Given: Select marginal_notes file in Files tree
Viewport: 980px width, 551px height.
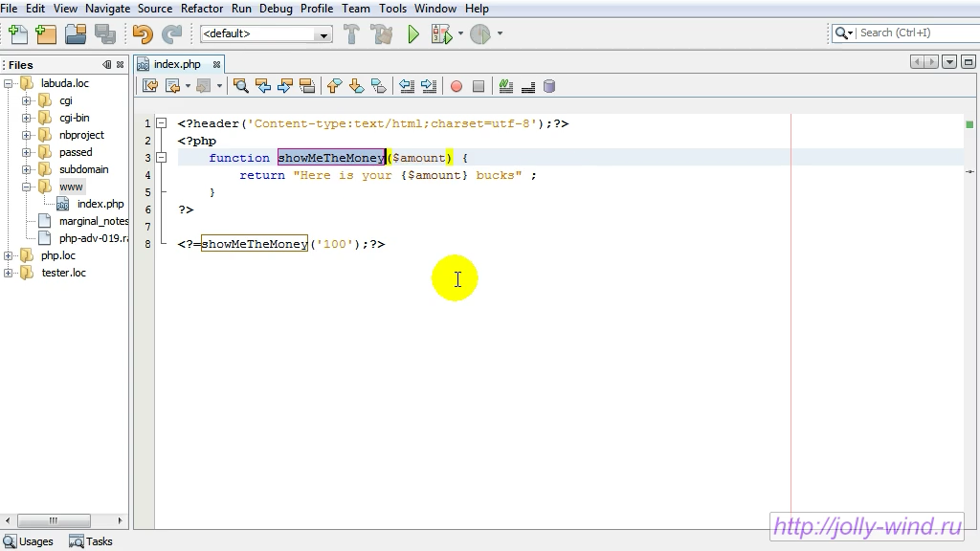Looking at the screenshot, I should pos(94,221).
